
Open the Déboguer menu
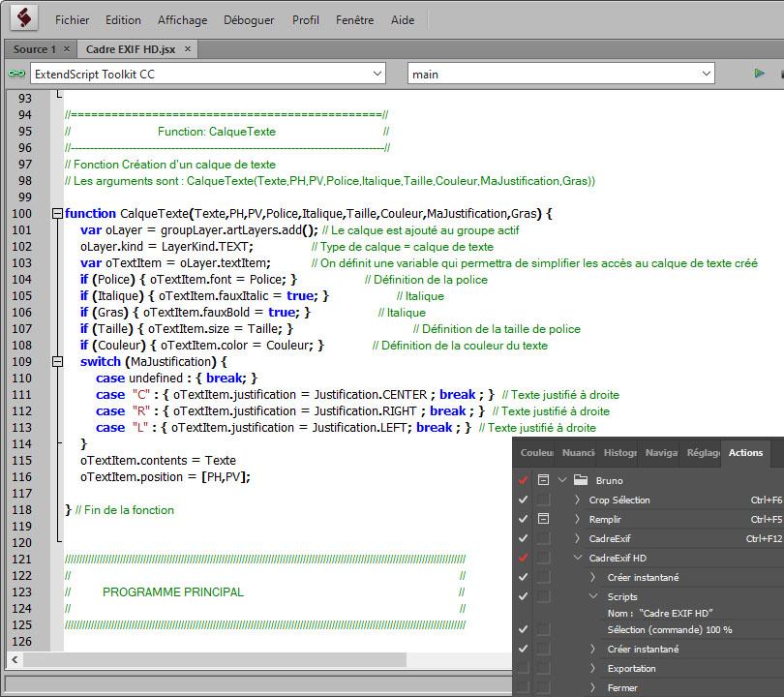pyautogui.click(x=248, y=19)
